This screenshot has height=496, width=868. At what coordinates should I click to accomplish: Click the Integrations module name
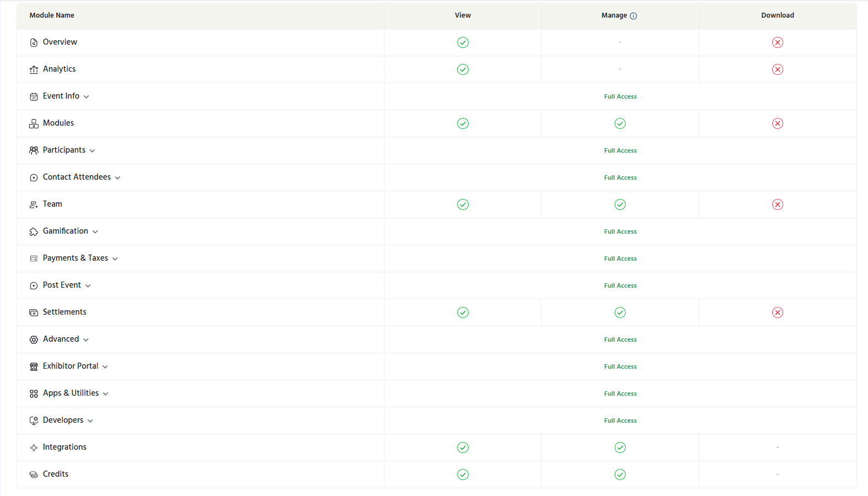tap(64, 447)
